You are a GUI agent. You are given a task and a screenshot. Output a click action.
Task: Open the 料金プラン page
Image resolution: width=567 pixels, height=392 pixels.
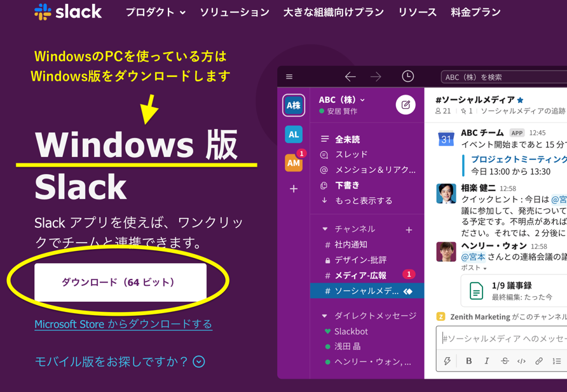coord(475,12)
